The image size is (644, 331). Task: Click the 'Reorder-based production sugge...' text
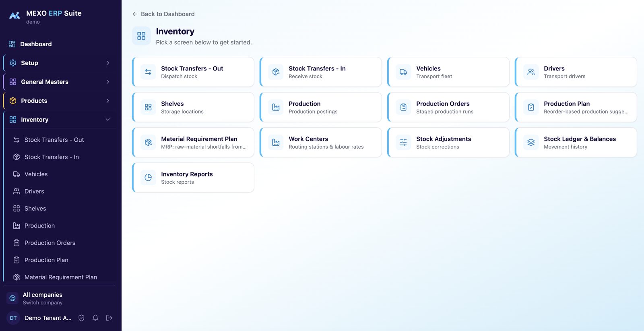click(x=586, y=112)
